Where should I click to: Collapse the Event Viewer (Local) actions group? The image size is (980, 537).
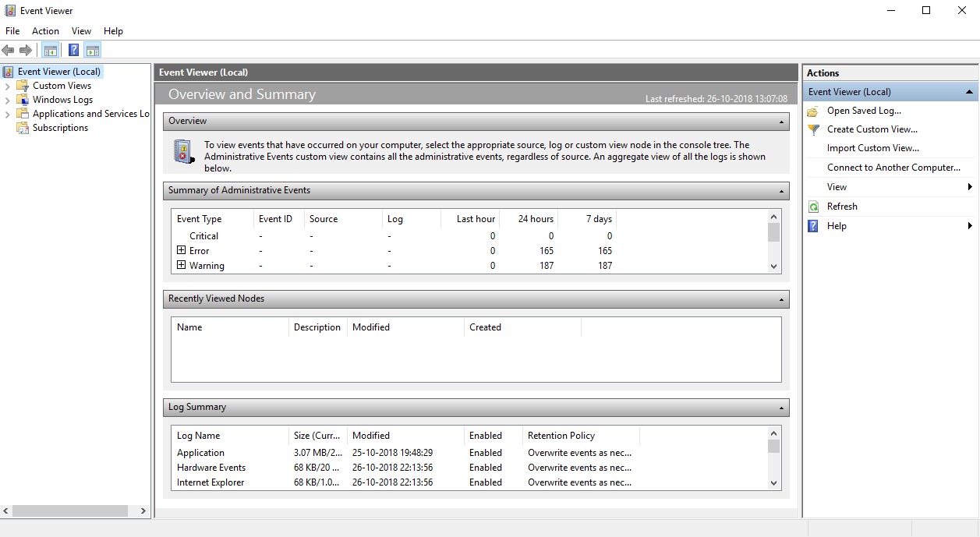tap(969, 92)
